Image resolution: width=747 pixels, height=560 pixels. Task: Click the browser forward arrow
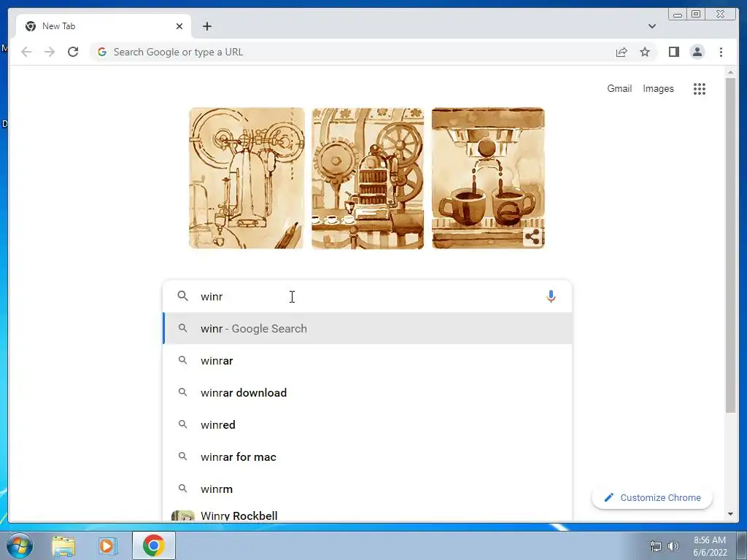click(50, 52)
